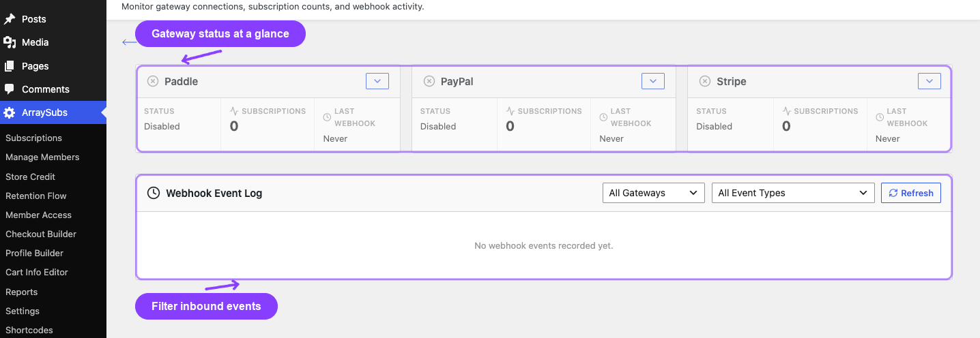
Task: Open Comments menu item
Action: [53, 89]
